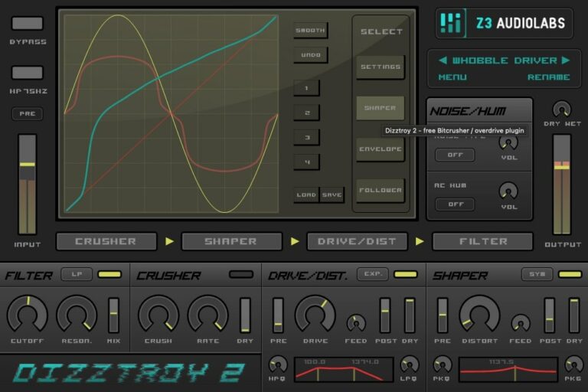
Task: Select shaper curve slot 2
Action: click(306, 113)
